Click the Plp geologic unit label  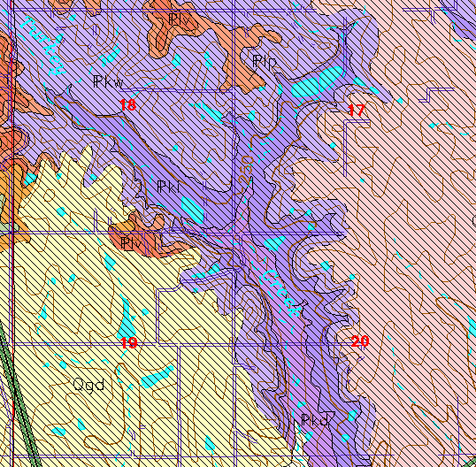[265, 62]
